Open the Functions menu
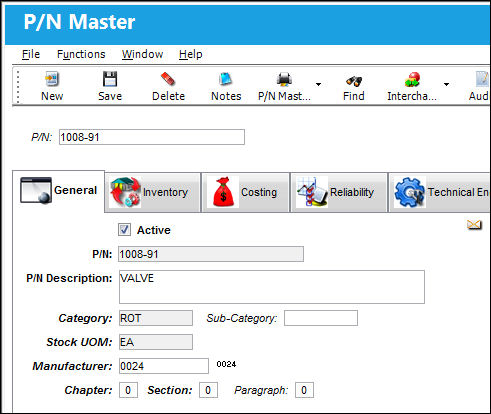The height and width of the screenshot is (414, 491). tap(81, 54)
